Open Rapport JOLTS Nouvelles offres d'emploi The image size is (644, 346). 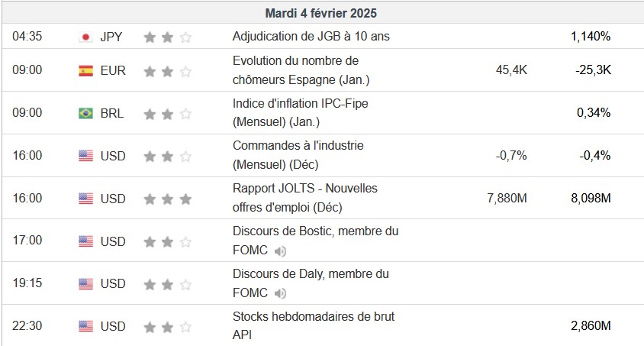304,198
